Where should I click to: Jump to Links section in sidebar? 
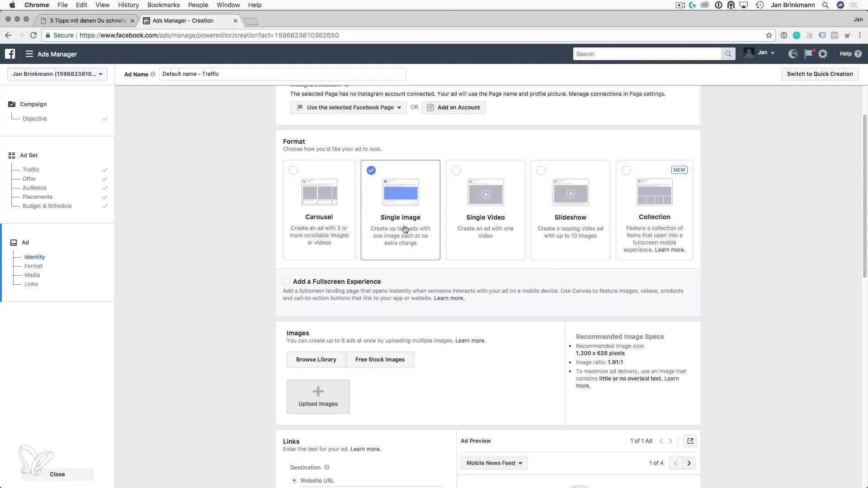[31, 284]
